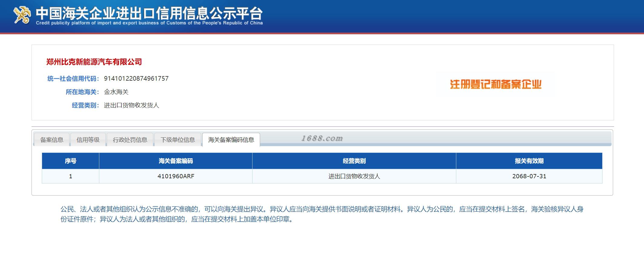Viewport: 644px width, 275px height.
Task: Click the 进出口货物收发货人 cell in the table row
Action: (354, 176)
